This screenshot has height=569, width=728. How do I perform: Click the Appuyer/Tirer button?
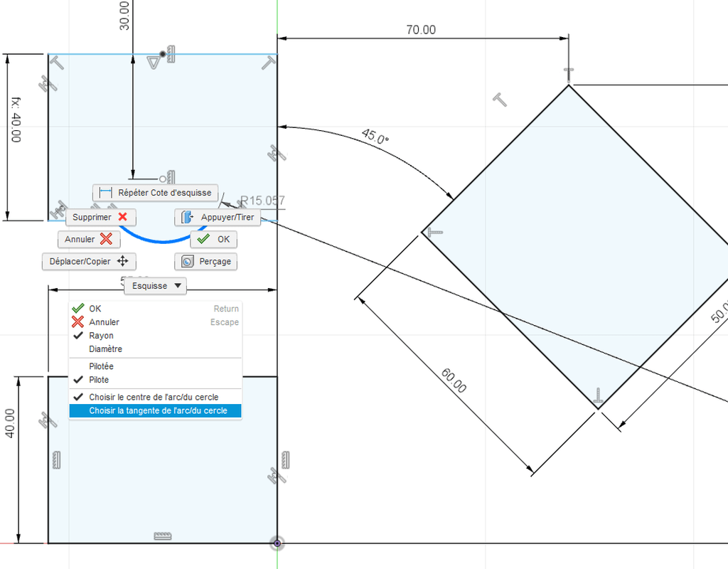pyautogui.click(x=218, y=217)
